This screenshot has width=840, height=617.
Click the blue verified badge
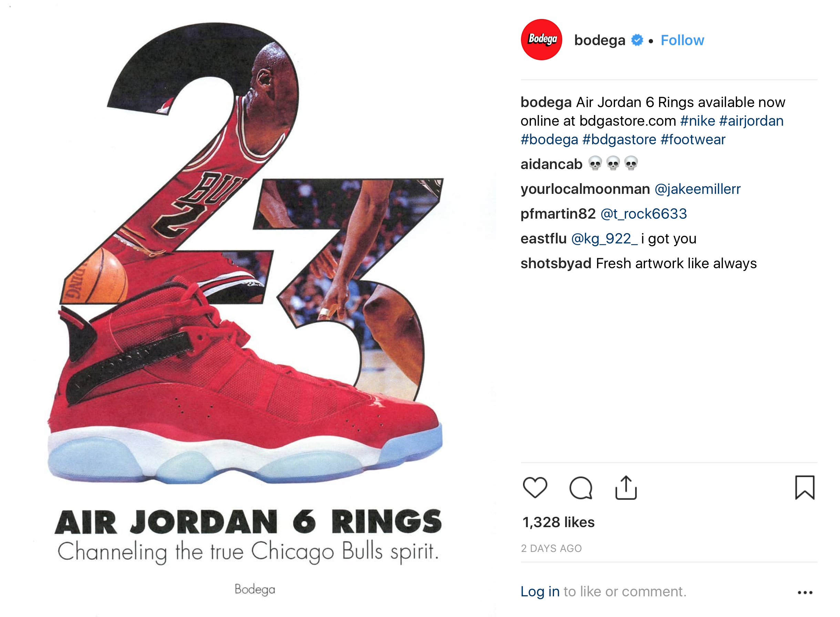pyautogui.click(x=637, y=40)
